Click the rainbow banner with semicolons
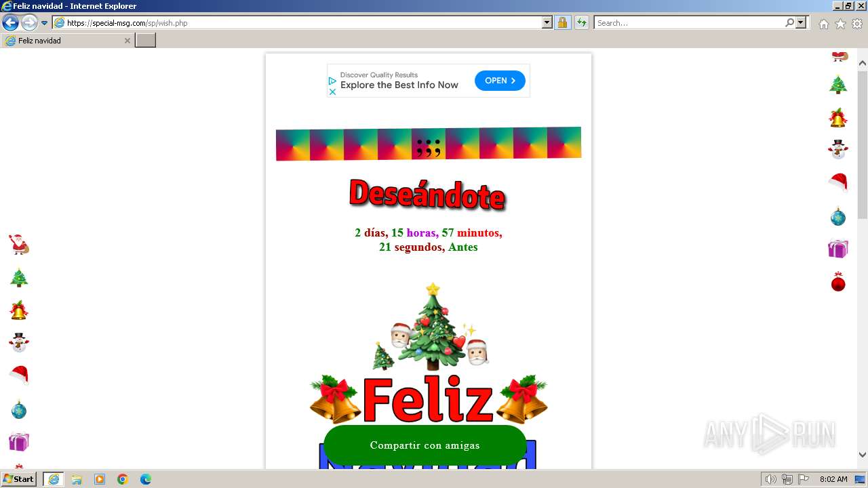Image resolution: width=868 pixels, height=488 pixels. pos(429,143)
